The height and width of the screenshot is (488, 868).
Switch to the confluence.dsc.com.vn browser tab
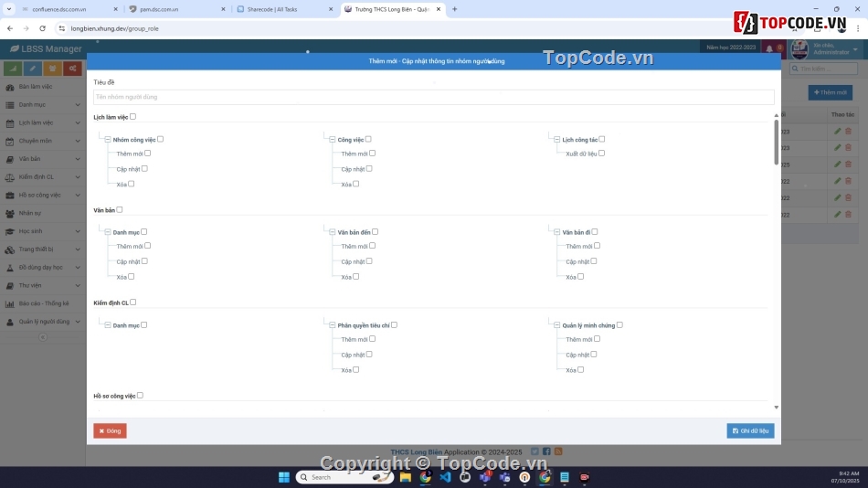(59, 9)
